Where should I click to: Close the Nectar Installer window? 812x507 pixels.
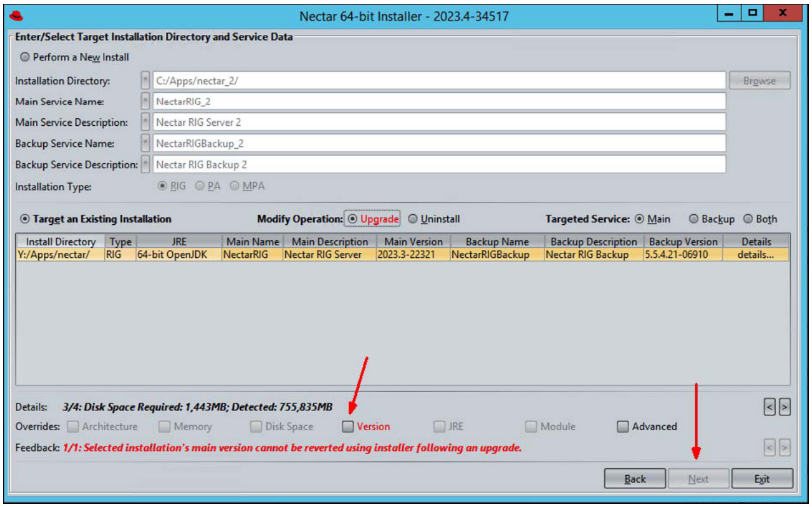click(x=783, y=13)
